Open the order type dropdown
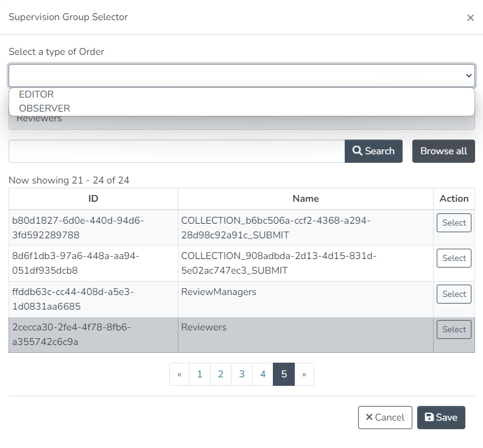The height and width of the screenshot is (448, 483). [241, 76]
